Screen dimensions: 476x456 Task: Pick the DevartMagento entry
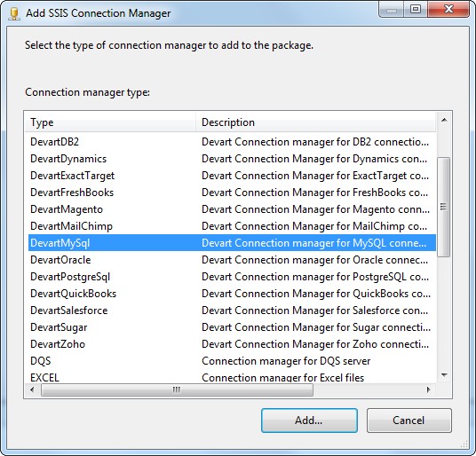[x=232, y=209]
